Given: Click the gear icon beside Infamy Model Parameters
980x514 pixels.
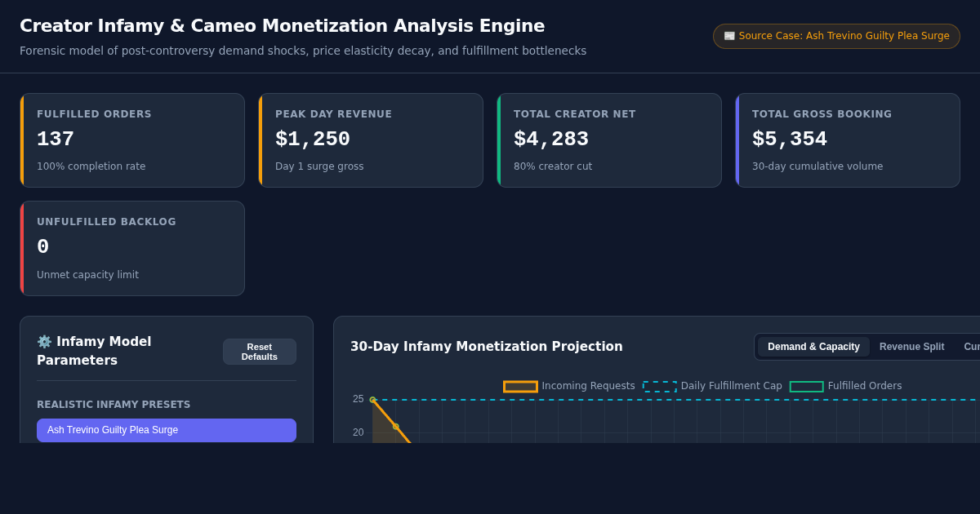Looking at the screenshot, I should pyautogui.click(x=44, y=342).
